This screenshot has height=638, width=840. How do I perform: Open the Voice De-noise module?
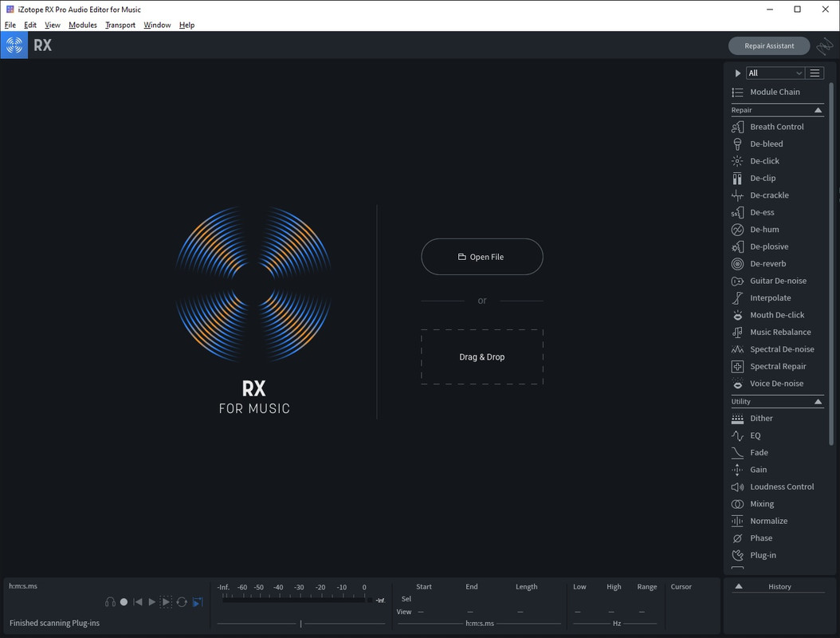tap(776, 384)
